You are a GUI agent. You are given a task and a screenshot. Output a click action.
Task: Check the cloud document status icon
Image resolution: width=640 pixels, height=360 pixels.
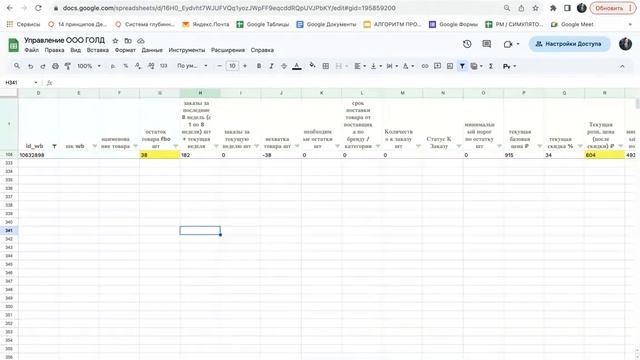click(x=141, y=41)
